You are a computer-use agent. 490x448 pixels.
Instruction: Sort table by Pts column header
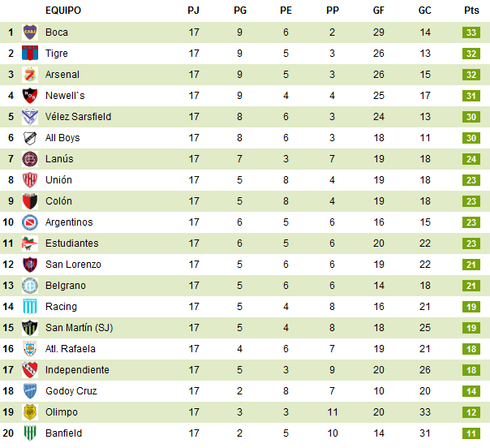(471, 11)
